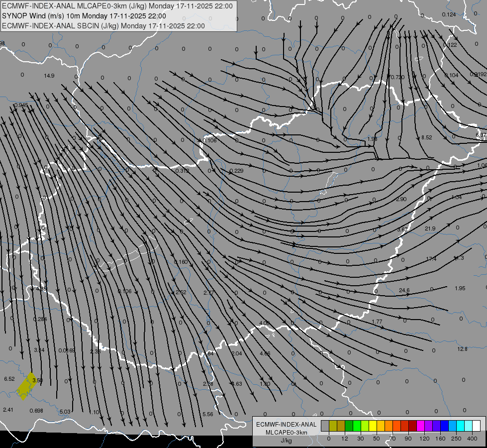Viewport: 487px width, 448px height.
Task: Click the 250 tick label on legend
Action: click(x=456, y=439)
